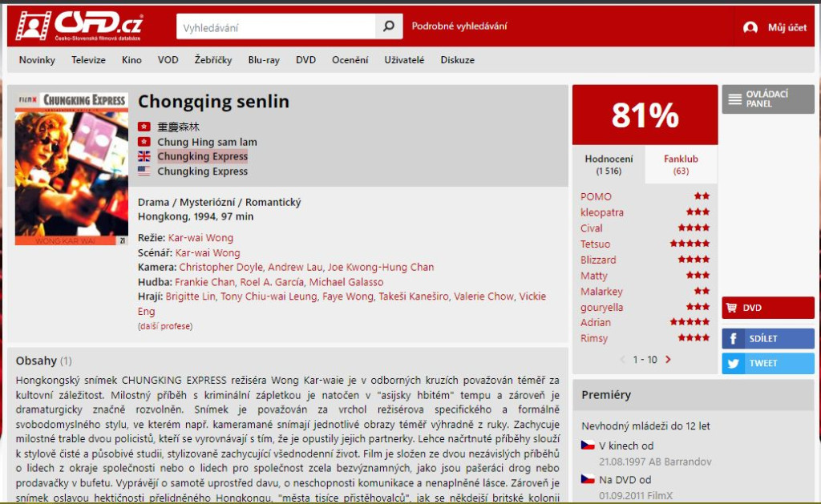Open user Tetsuo's profile

click(x=595, y=244)
